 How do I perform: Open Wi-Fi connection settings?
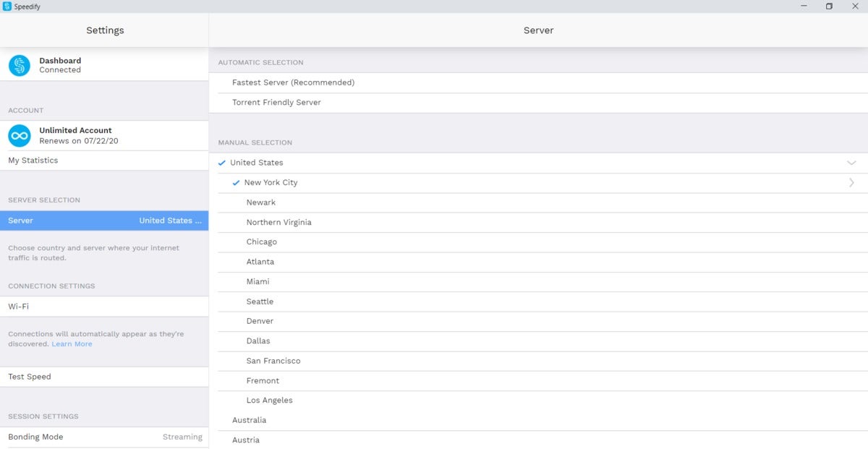(x=104, y=307)
